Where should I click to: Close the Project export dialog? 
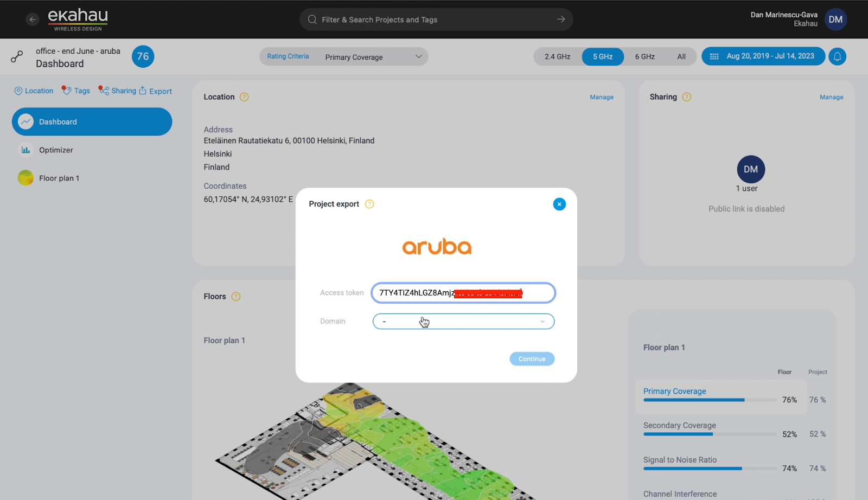pos(559,204)
